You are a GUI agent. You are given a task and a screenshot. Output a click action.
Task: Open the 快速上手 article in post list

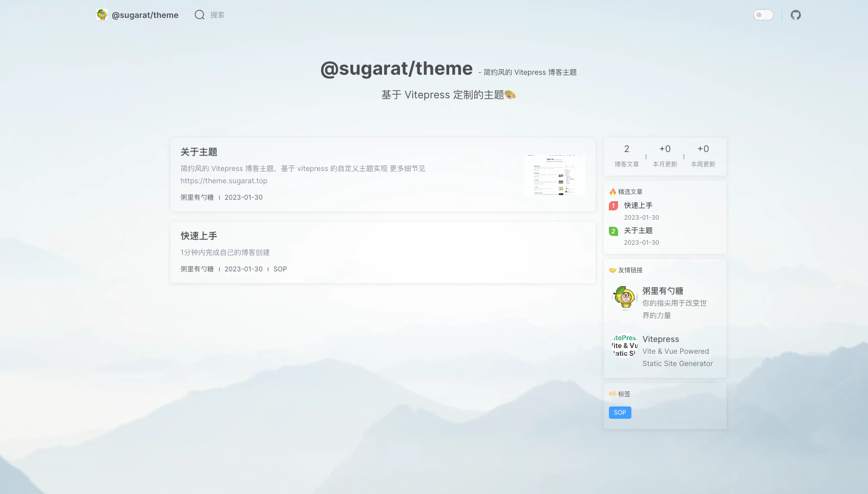pyautogui.click(x=199, y=236)
